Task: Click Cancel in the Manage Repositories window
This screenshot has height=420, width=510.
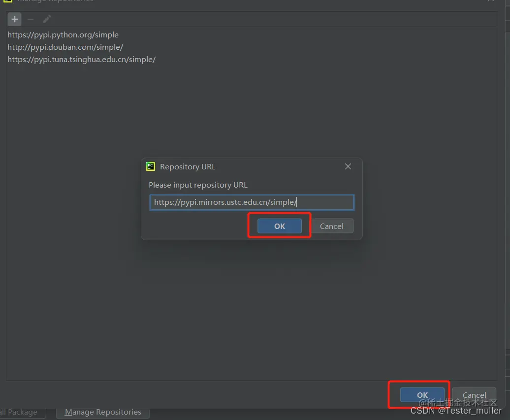Action: [474, 395]
